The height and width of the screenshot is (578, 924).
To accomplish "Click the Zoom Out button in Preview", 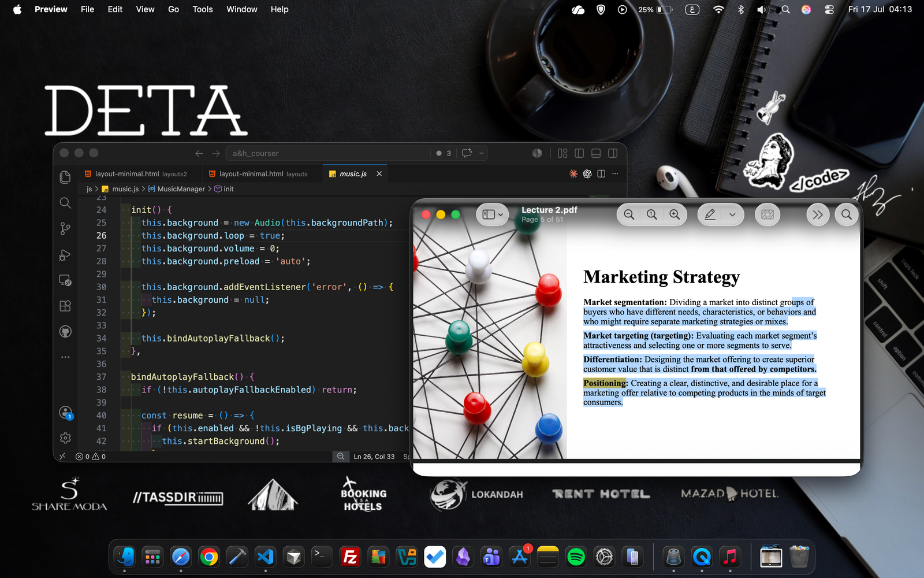I will (629, 214).
